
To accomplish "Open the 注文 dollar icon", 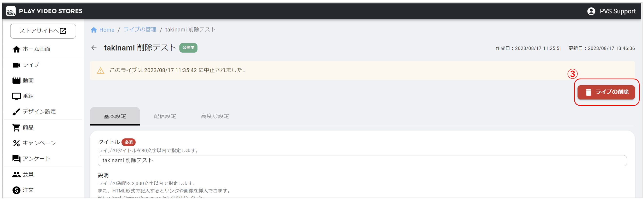I will point(16,190).
